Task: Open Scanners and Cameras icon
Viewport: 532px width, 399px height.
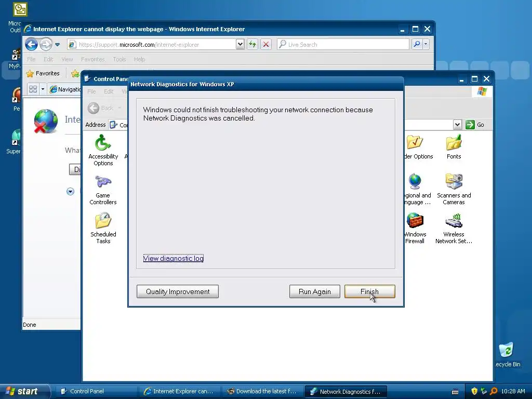Action: pos(454,189)
